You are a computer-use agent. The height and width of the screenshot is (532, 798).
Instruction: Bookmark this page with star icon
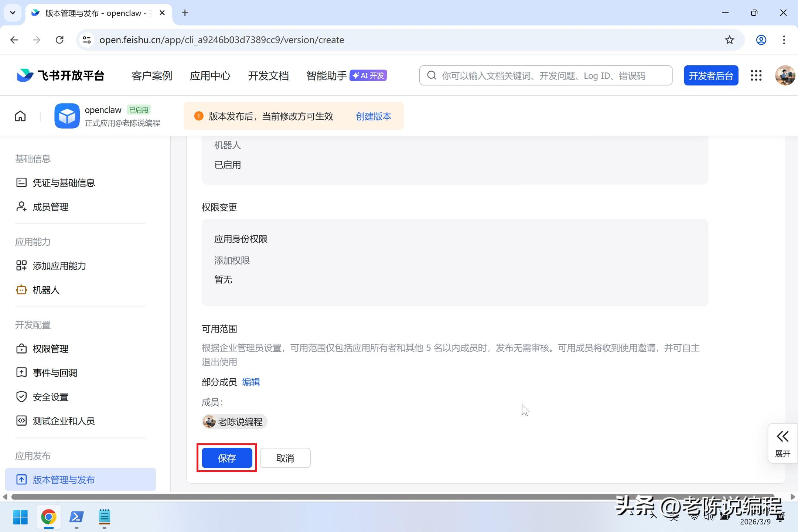(x=729, y=40)
